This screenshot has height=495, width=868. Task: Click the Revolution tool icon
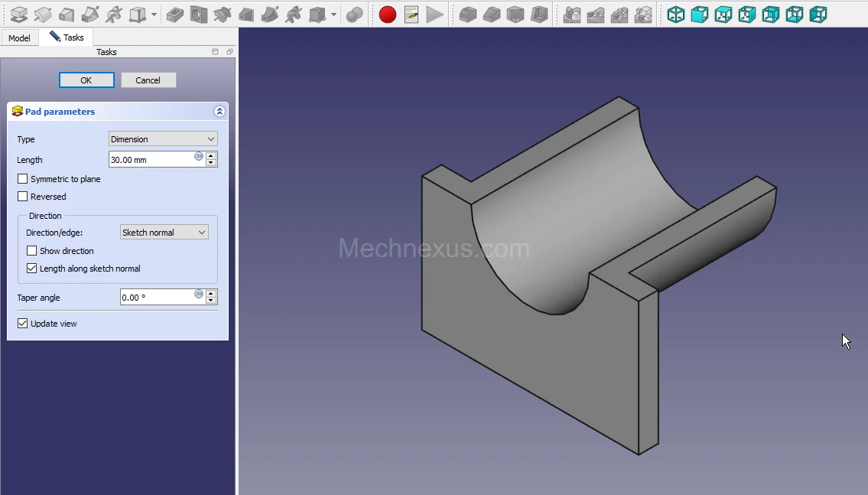(43, 14)
